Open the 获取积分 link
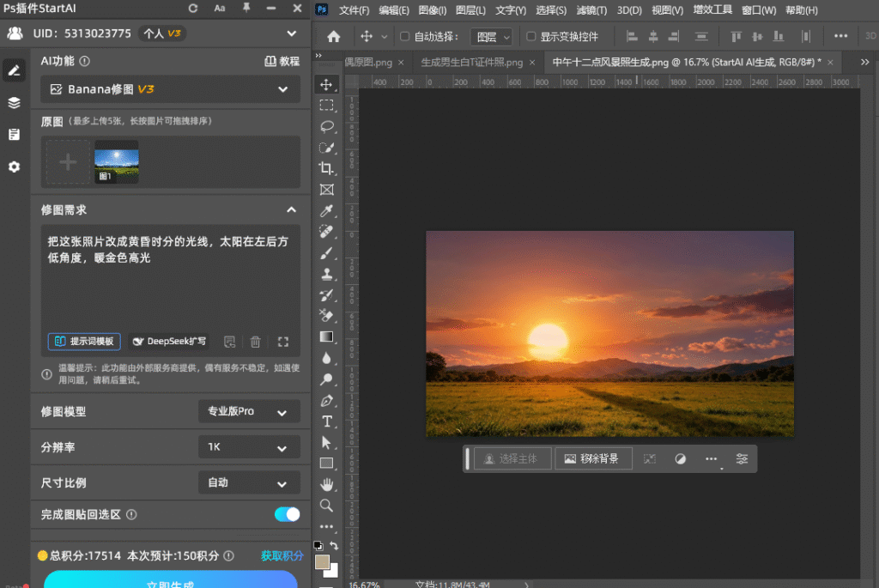879x588 pixels. 282,555
